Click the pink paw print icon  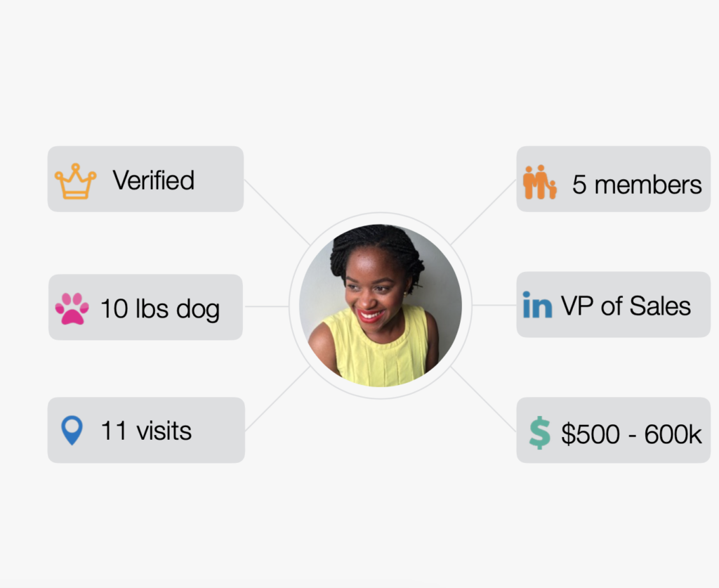pyautogui.click(x=72, y=308)
